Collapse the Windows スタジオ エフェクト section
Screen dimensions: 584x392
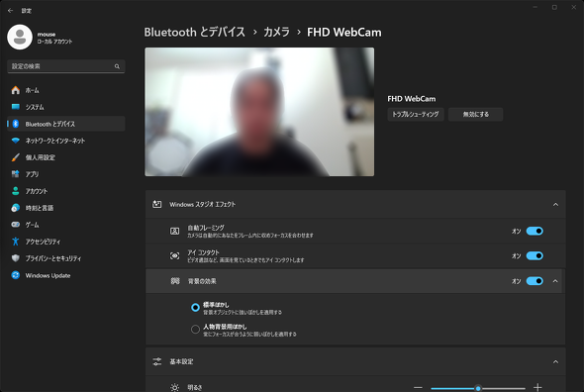point(555,204)
